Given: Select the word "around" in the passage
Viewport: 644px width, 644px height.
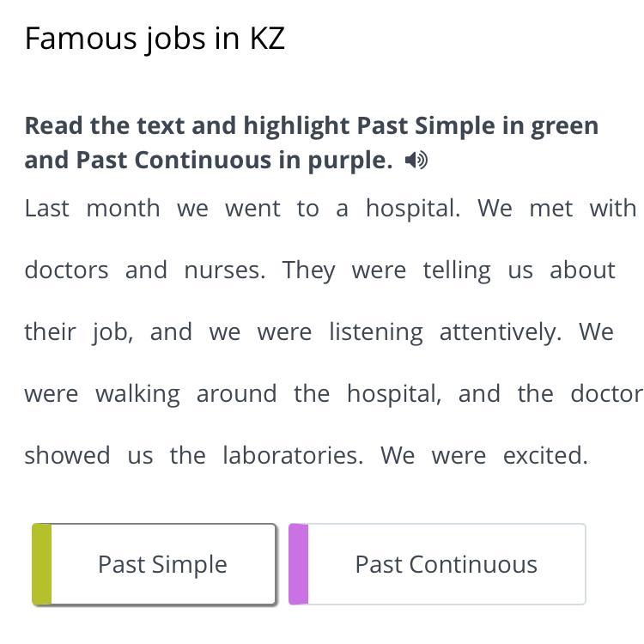Looking at the screenshot, I should 237,393.
